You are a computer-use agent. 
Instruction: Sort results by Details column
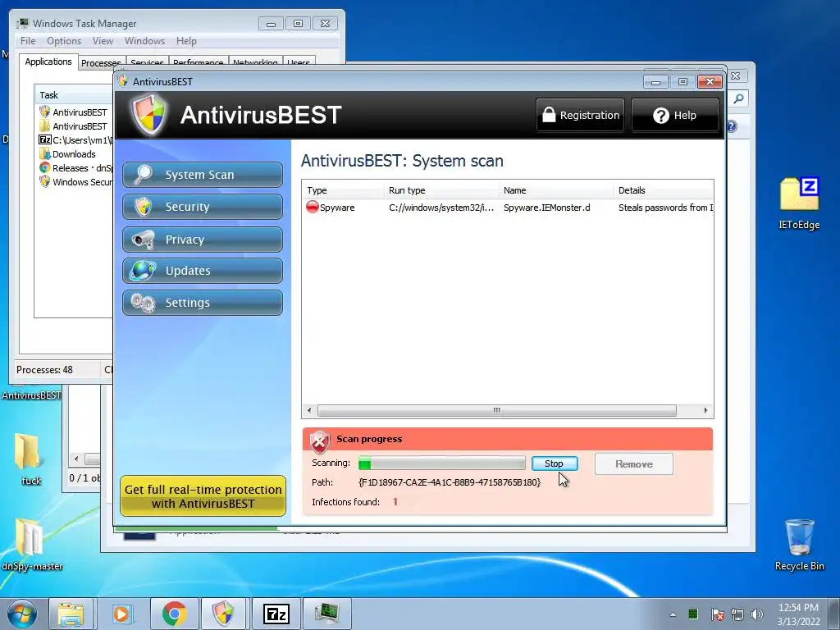pos(664,190)
